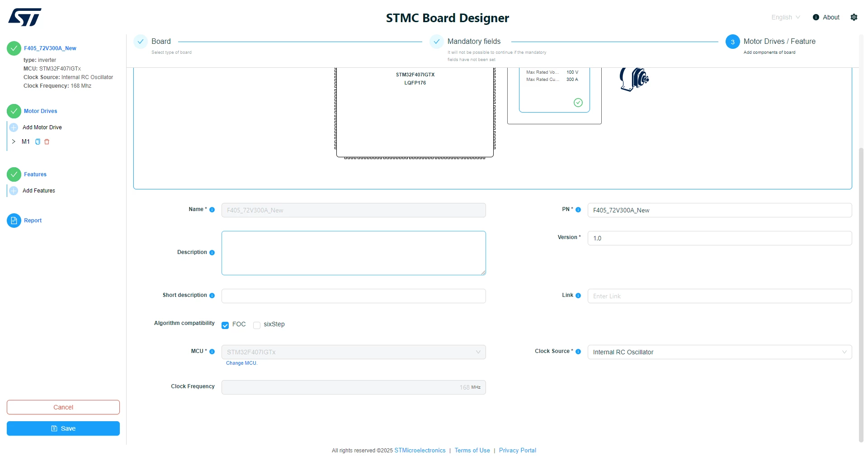Click the Add Motor Drive plus icon

pyautogui.click(x=14, y=127)
